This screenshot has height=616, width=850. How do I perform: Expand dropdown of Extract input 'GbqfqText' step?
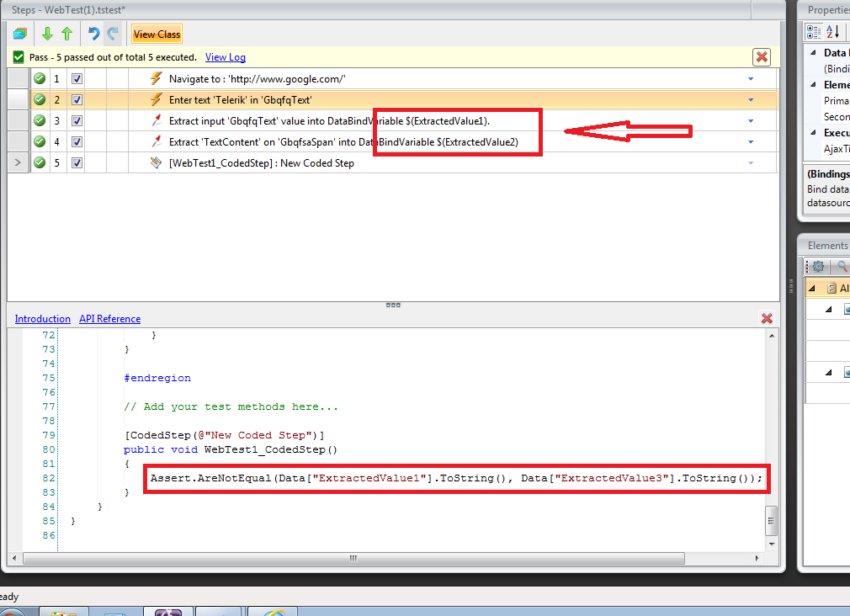pos(751,121)
